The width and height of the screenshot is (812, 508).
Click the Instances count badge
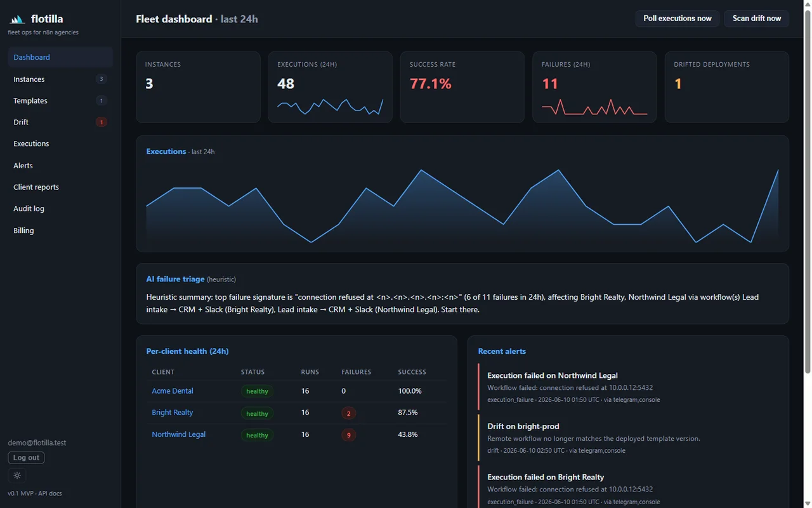tap(101, 79)
